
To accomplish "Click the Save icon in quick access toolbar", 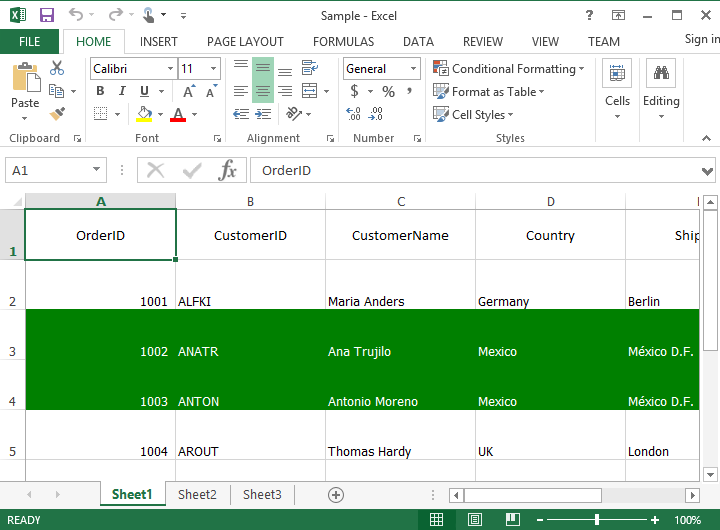I will 46,15.
